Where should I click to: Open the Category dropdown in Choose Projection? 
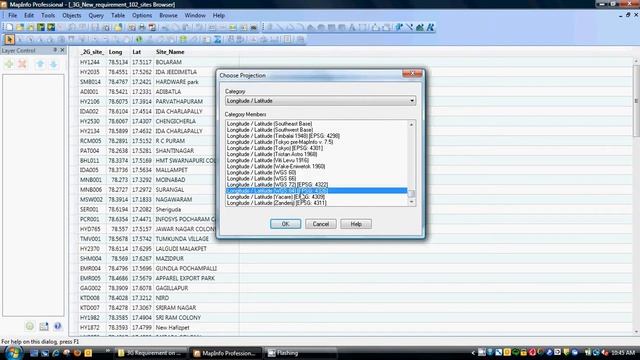(x=411, y=101)
